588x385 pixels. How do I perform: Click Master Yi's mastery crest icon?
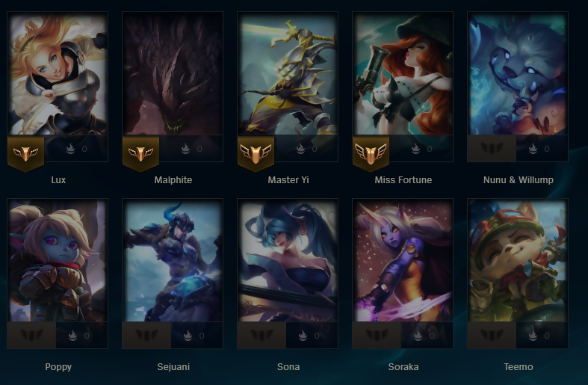256,153
